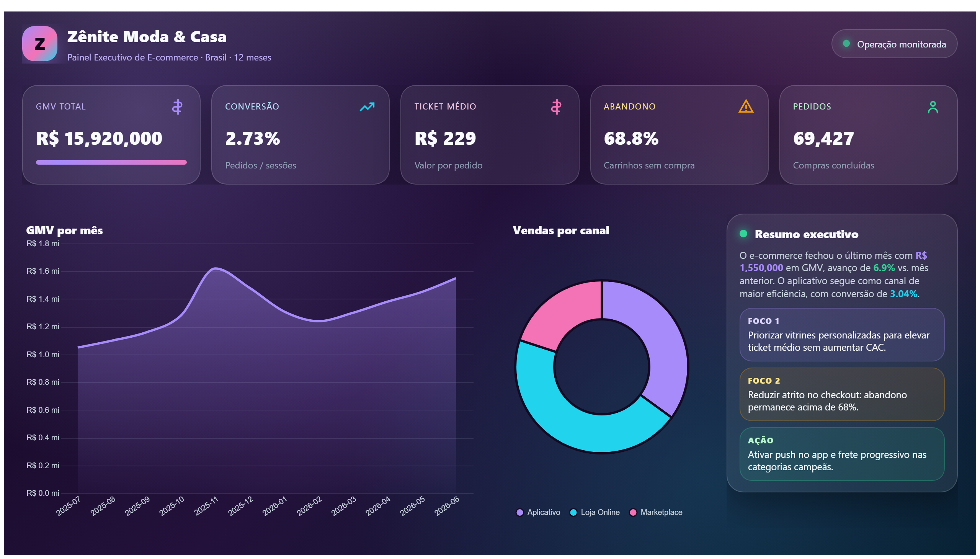This screenshot has height=559, width=980.
Task: Click the green dot beside Resumo executivo
Action: 743,234
